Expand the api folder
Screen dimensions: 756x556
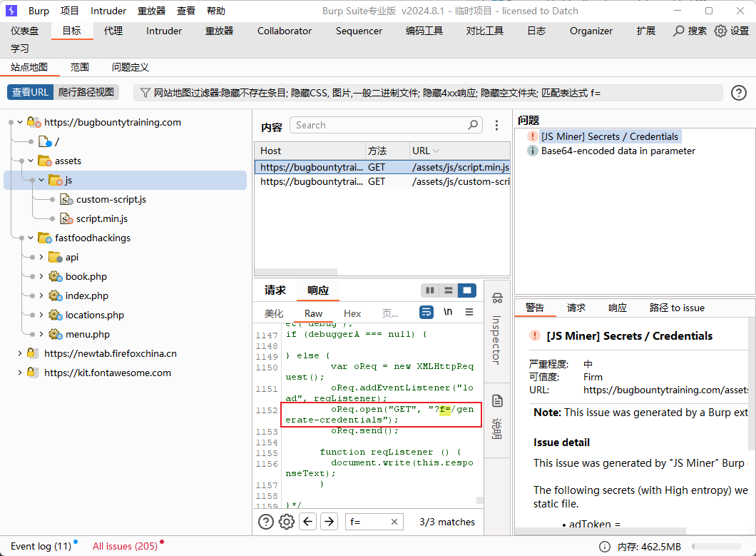(41, 257)
